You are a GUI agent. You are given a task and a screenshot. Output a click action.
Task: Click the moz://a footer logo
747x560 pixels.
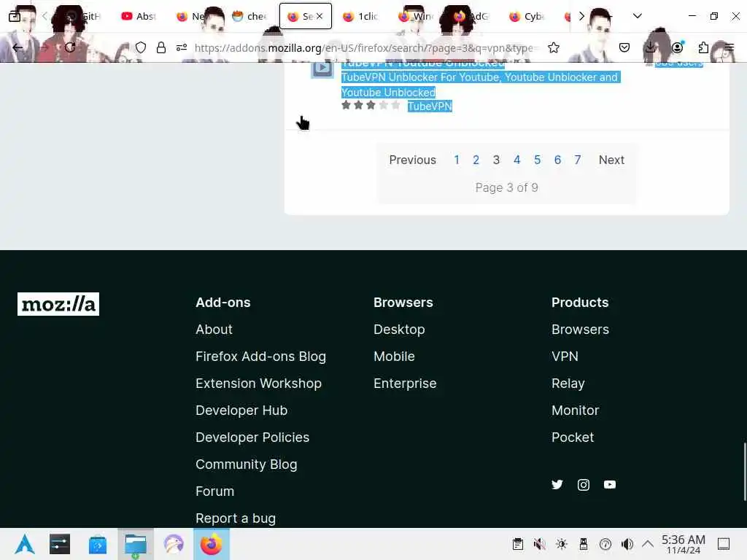(58, 304)
